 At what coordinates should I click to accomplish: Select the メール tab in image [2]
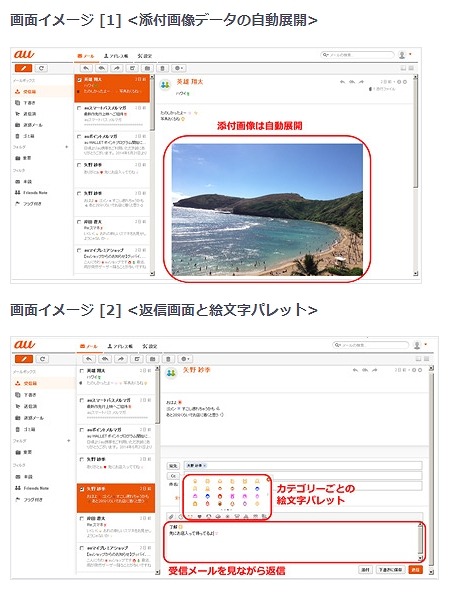coord(89,346)
